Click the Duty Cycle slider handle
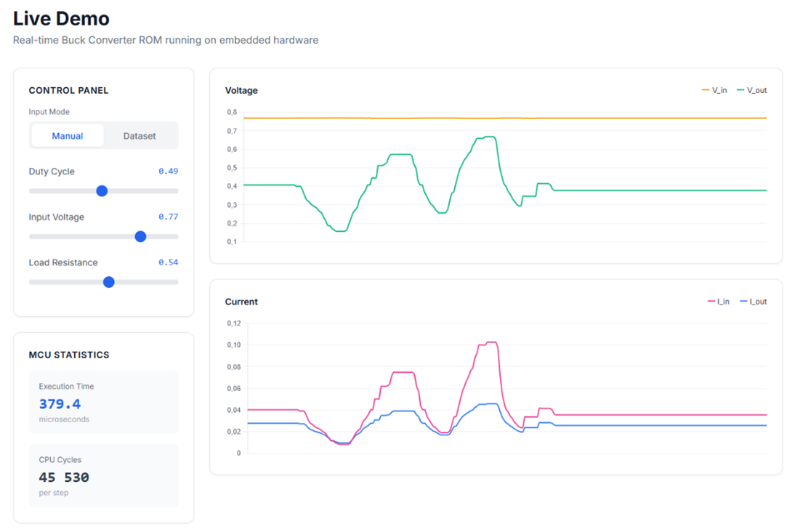This screenshot has width=795, height=532. click(x=102, y=191)
